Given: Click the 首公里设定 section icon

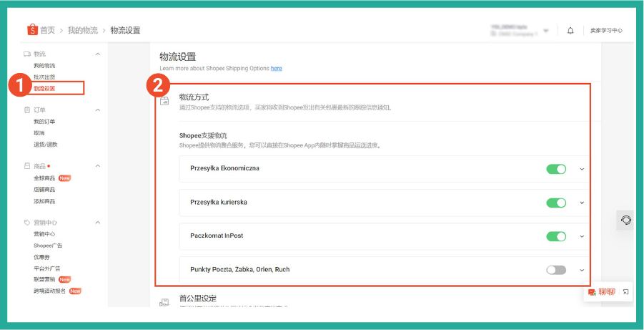Looking at the screenshot, I should [x=164, y=303].
